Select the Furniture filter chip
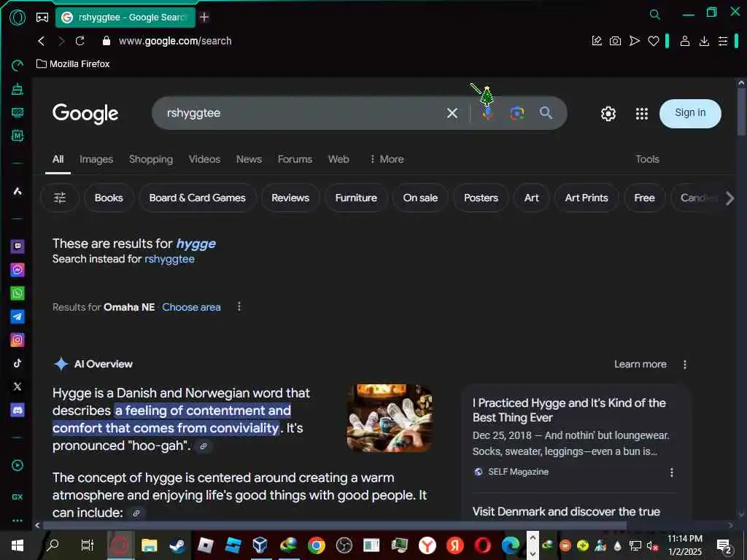 coord(356,198)
